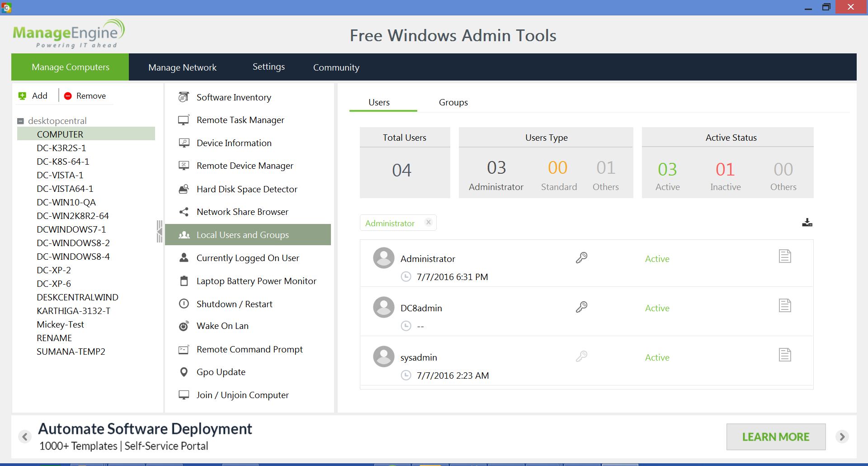Click the green Add computer icon

(x=22, y=96)
